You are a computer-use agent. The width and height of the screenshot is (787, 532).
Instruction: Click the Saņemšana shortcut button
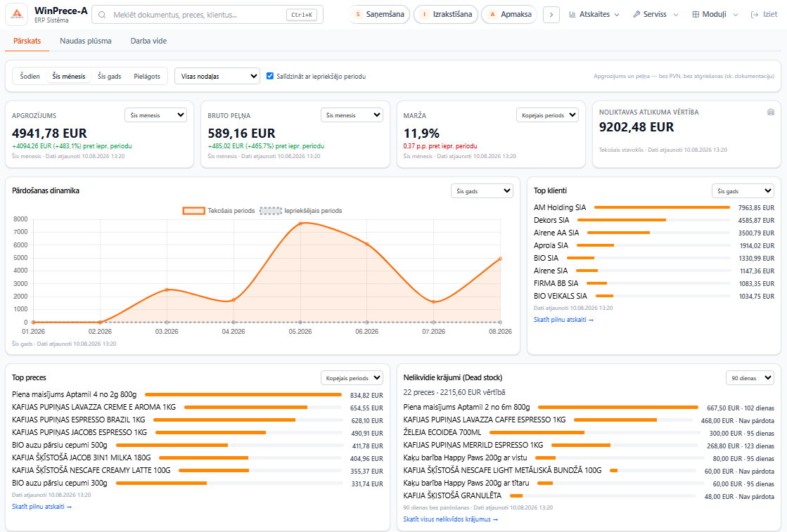tap(379, 15)
